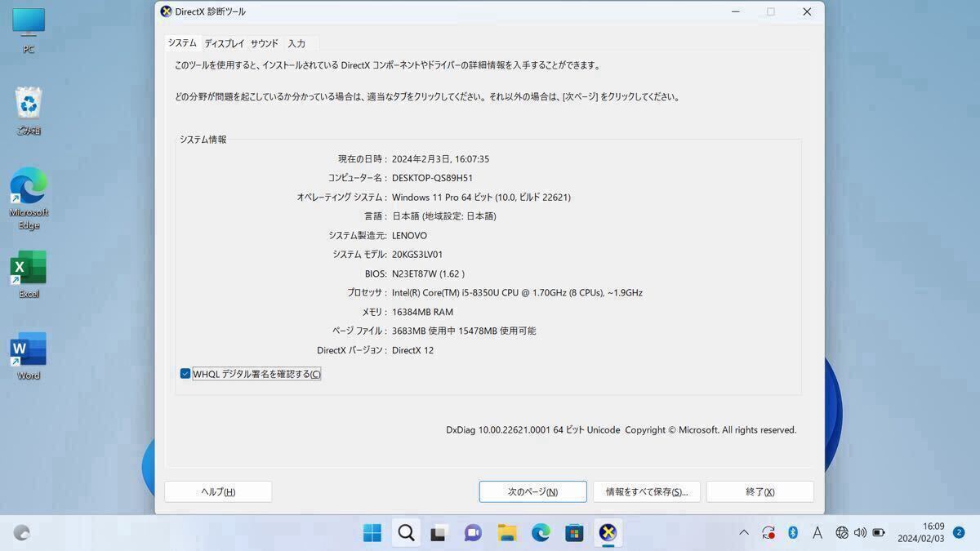Click the Bluetooth tray icon

[x=792, y=532]
